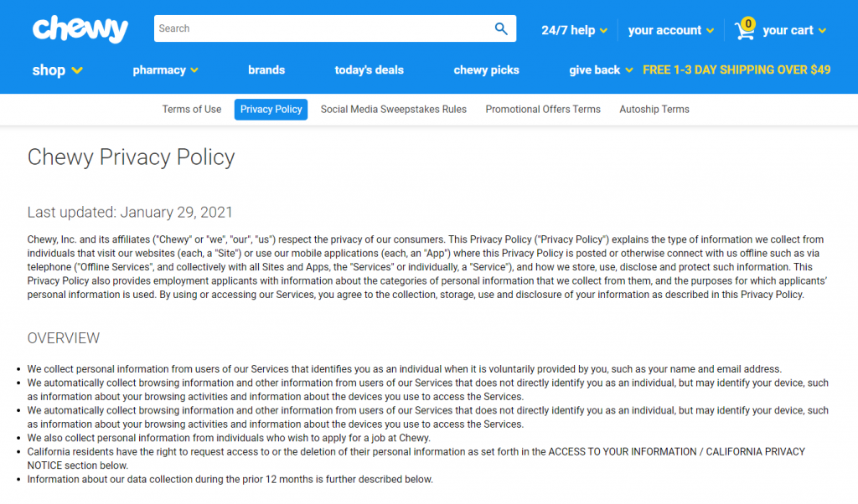Click the search magnifying glass icon
Image resolution: width=858 pixels, height=504 pixels.
(x=501, y=28)
